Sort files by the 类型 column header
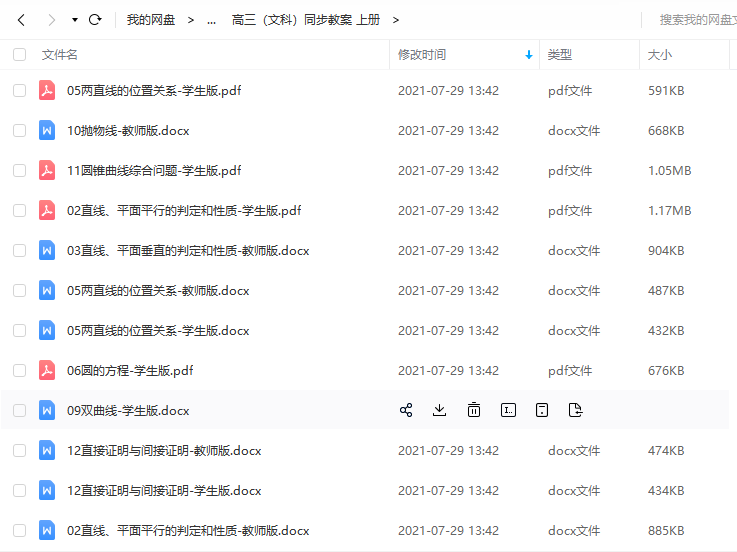The image size is (737, 552). (x=560, y=55)
